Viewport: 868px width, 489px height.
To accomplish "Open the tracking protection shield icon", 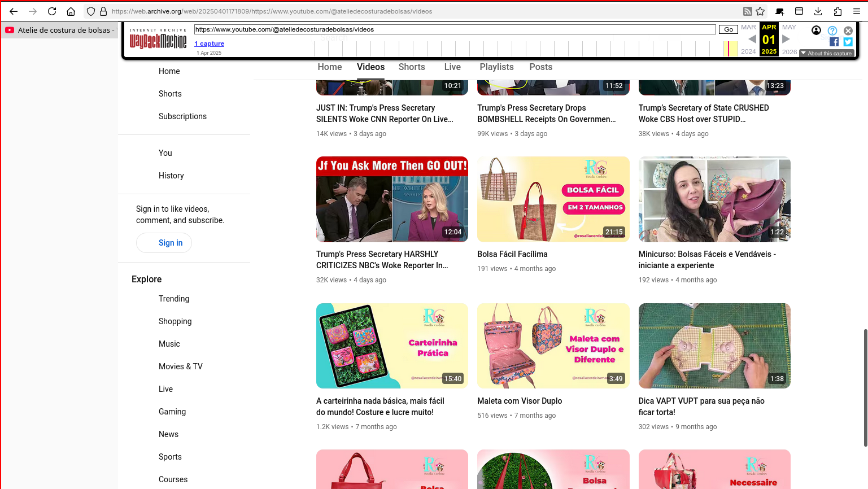I will tap(90, 11).
